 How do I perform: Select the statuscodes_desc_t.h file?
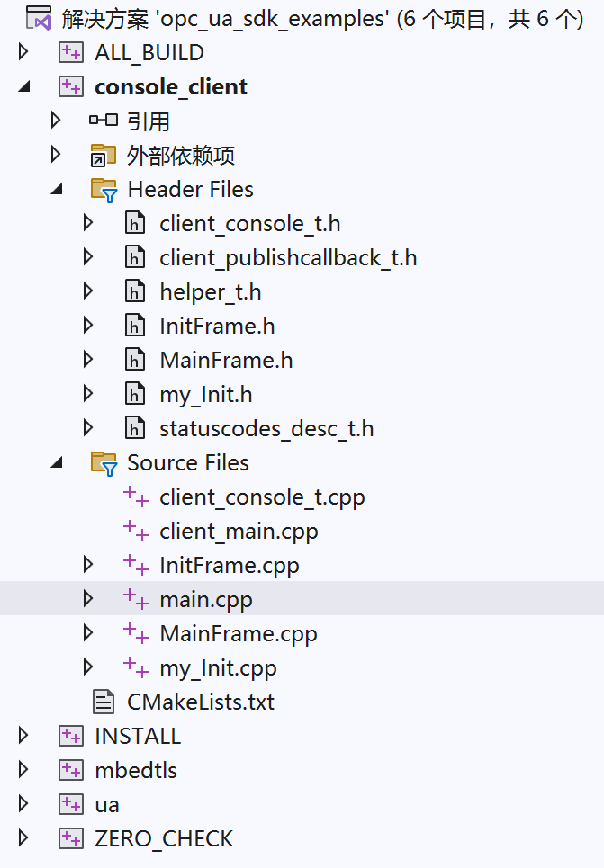(x=266, y=429)
